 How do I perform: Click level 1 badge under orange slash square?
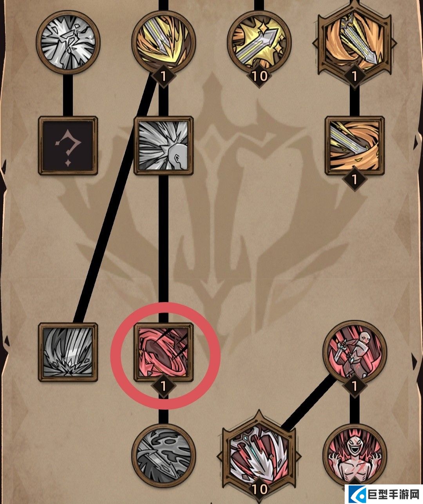[x=354, y=180]
